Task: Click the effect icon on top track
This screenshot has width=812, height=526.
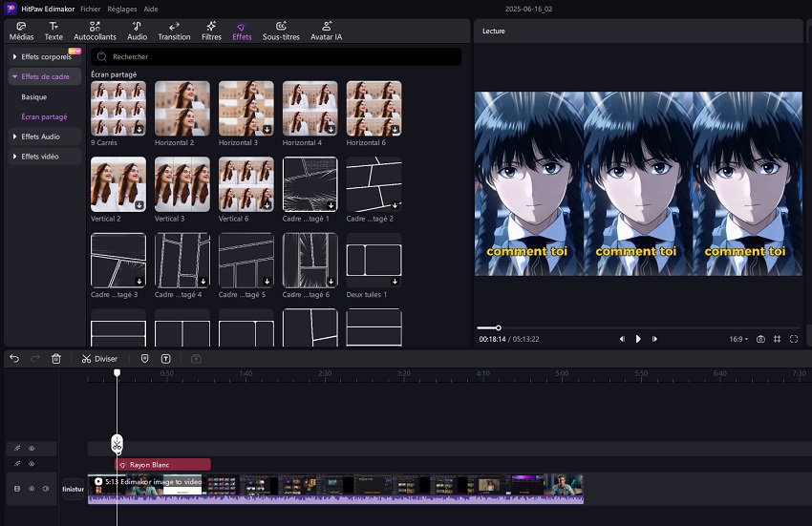Action: (x=17, y=449)
